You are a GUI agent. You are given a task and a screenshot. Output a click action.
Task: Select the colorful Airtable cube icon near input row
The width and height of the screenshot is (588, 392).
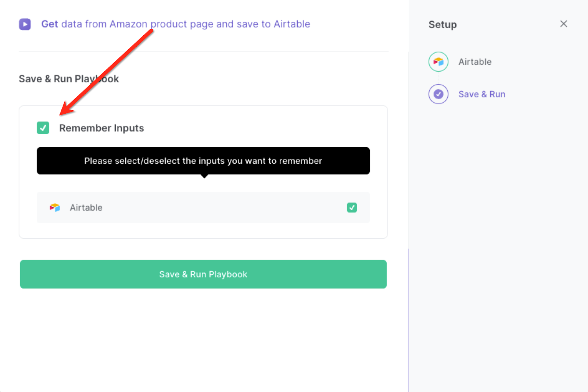point(55,207)
